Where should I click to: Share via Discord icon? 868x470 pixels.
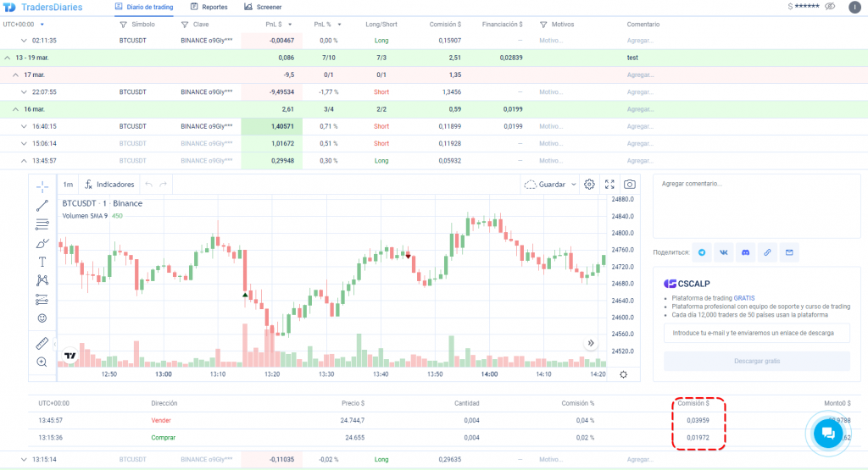745,252
